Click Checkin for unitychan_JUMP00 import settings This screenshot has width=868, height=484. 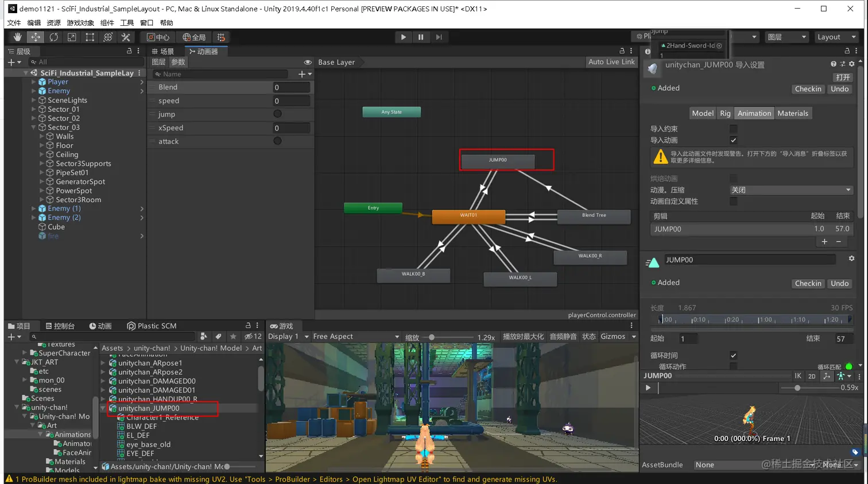[x=808, y=89]
